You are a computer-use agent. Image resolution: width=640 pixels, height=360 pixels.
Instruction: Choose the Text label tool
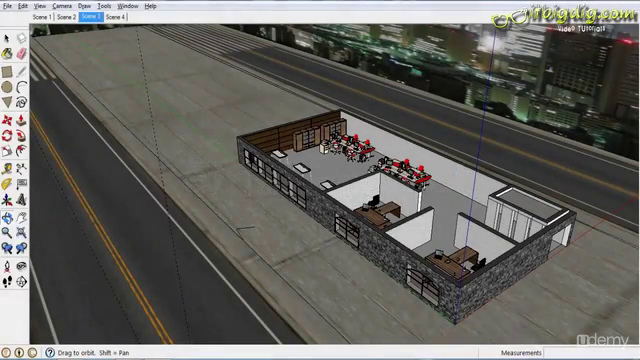pos(21,184)
